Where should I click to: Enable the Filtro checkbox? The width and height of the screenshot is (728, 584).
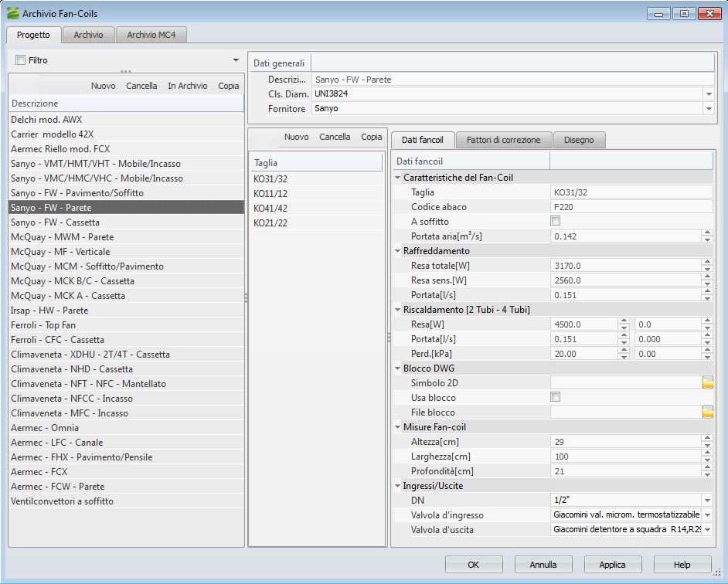click(21, 60)
